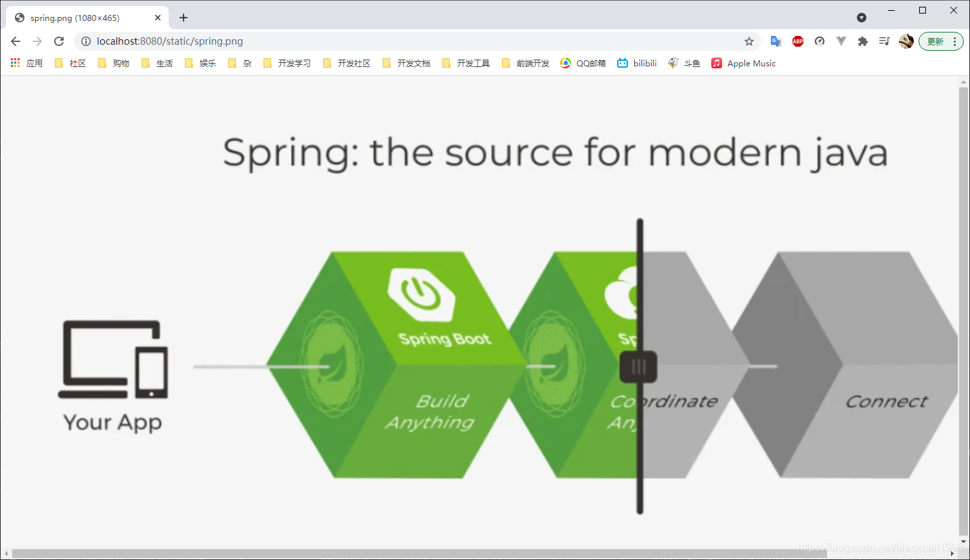Open the 购物 bookmark folder

click(x=113, y=63)
